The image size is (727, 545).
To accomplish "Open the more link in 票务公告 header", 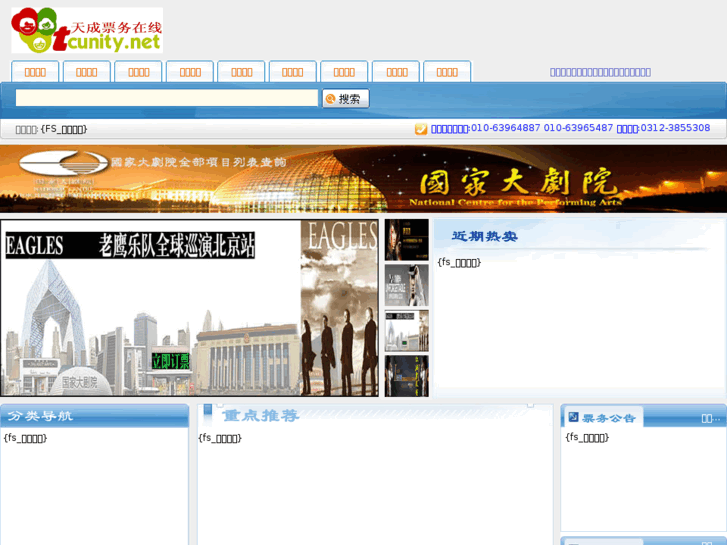I will [x=711, y=418].
